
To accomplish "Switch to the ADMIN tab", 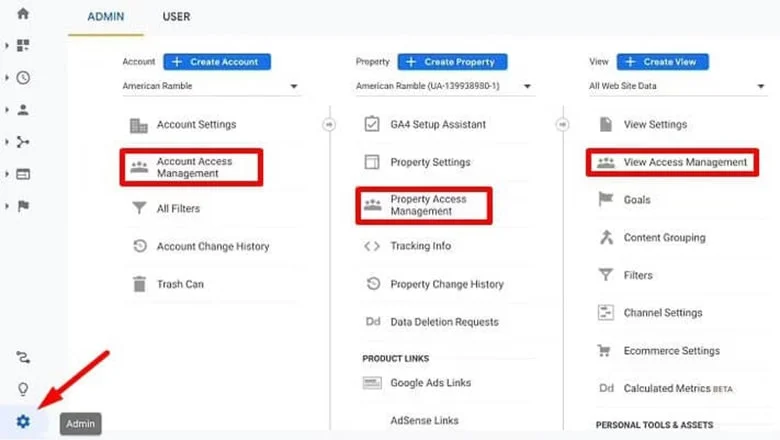I will (x=106, y=17).
